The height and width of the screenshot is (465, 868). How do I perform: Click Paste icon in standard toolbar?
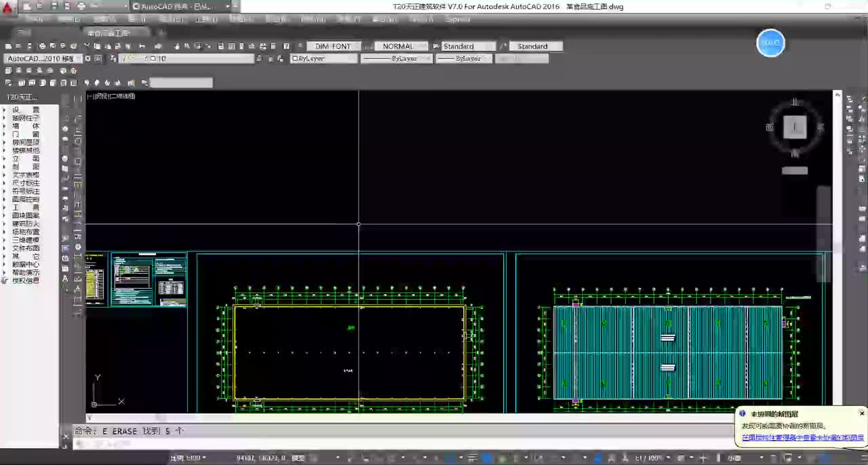[x=107, y=46]
